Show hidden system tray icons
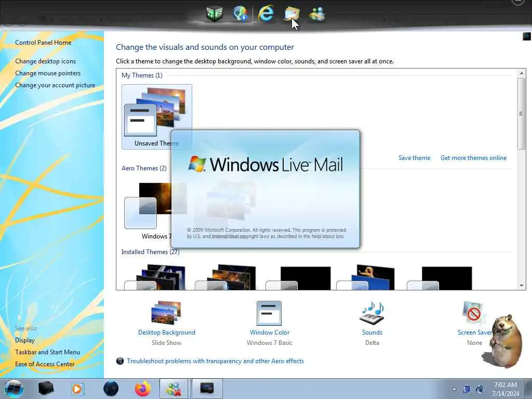Viewport: 532px width, 399px height. [x=454, y=389]
